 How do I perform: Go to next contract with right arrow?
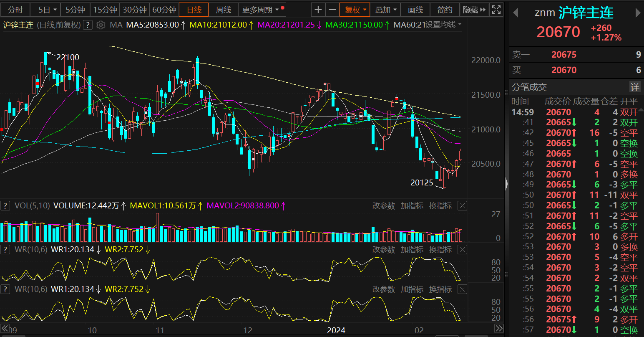638,13
